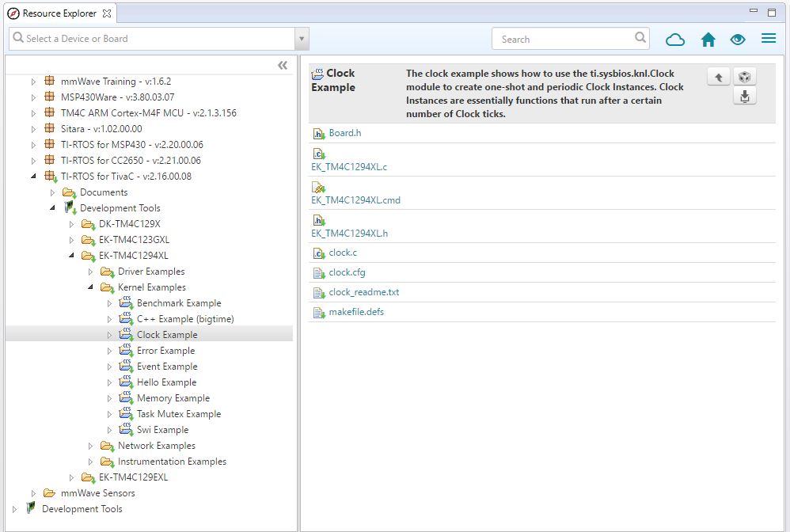Image resolution: width=790 pixels, height=532 pixels.
Task: Click the icon above EK_TM4C1294XL.c
Action: point(319,154)
